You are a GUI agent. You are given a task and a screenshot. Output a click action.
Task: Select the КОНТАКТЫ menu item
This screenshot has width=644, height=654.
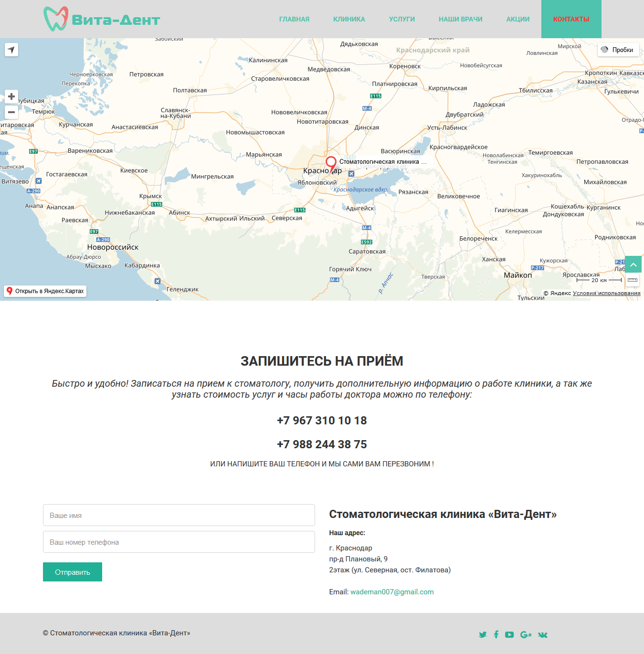(x=571, y=19)
